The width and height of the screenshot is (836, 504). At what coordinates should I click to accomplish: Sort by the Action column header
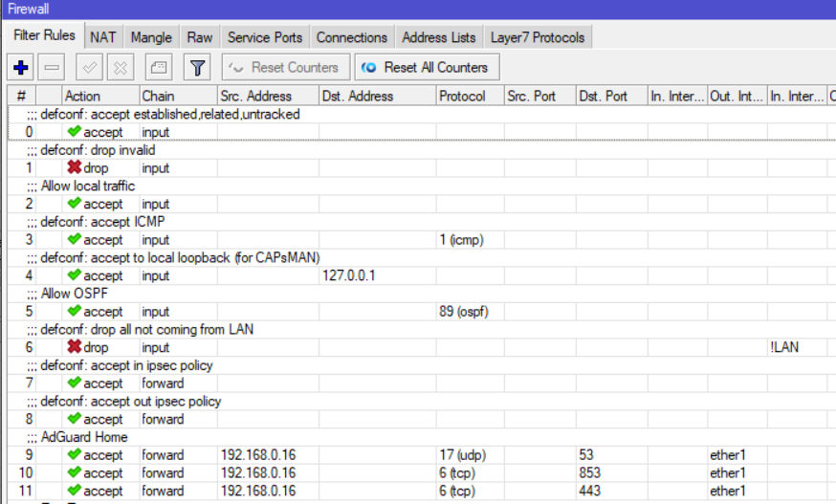click(x=100, y=96)
